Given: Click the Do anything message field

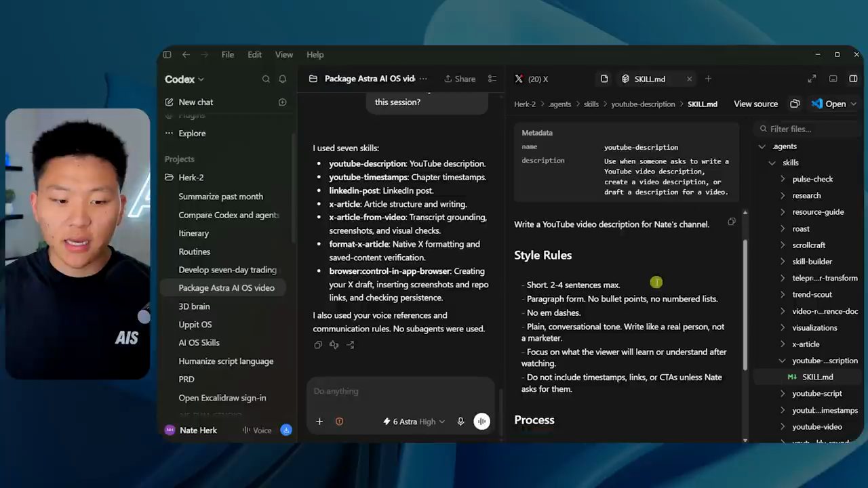Looking at the screenshot, I should click(400, 391).
